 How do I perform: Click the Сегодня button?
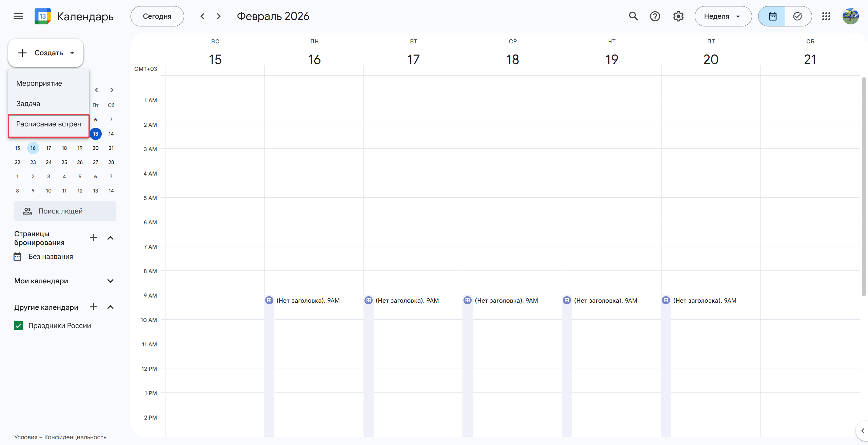[157, 16]
